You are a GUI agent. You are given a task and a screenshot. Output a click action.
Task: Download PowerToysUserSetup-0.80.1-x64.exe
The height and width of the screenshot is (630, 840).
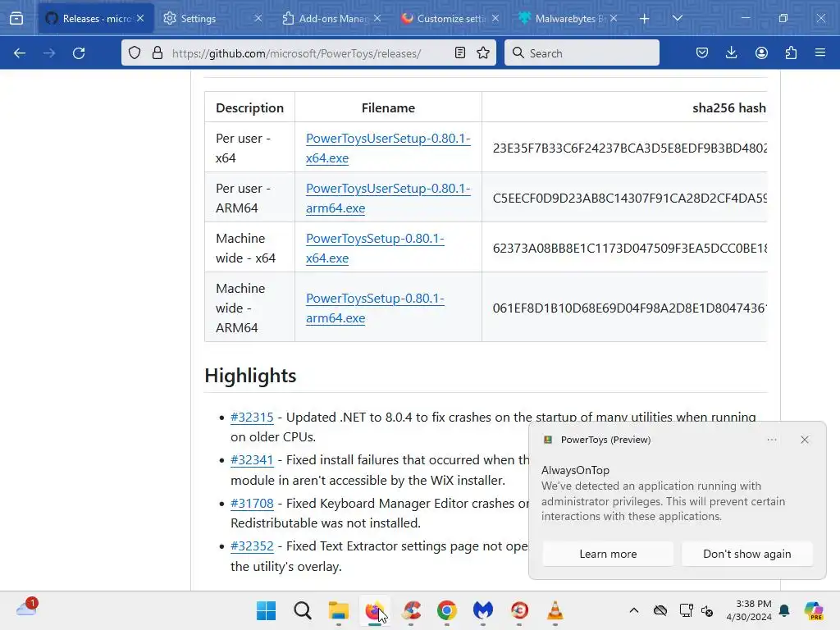[388, 148]
